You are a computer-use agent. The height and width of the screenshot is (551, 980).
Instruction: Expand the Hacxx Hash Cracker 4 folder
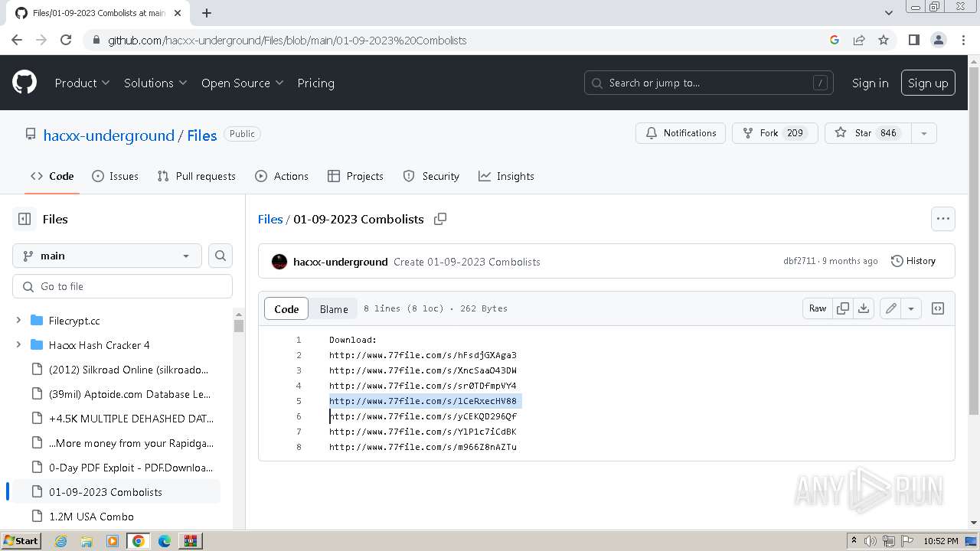coord(18,345)
